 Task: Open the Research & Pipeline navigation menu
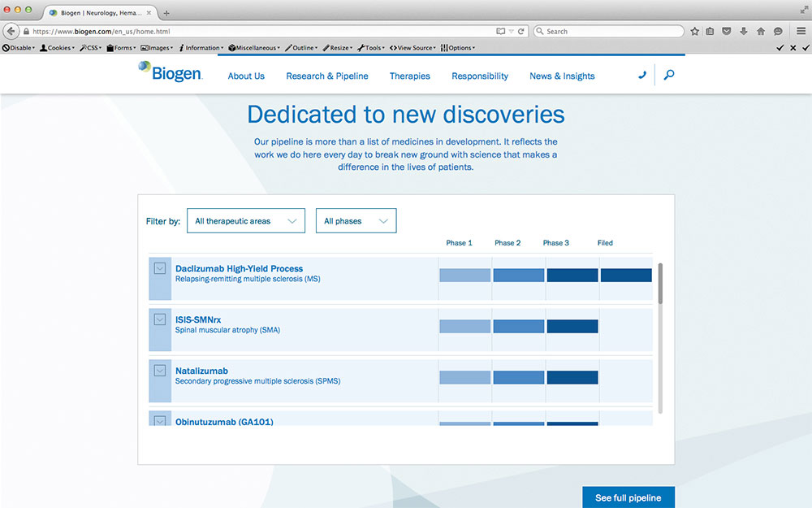327,76
